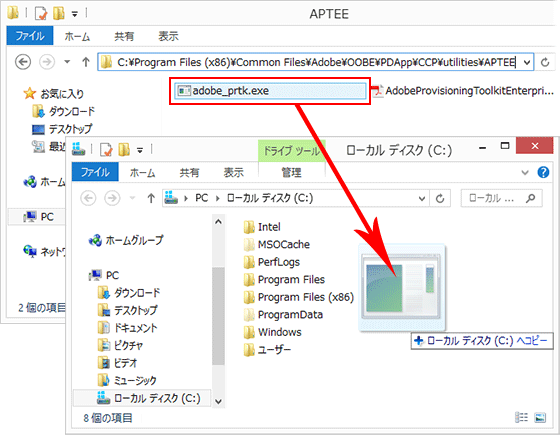Click Back arrow in APTEE window
The height and width of the screenshot is (435, 560).
[x=23, y=62]
